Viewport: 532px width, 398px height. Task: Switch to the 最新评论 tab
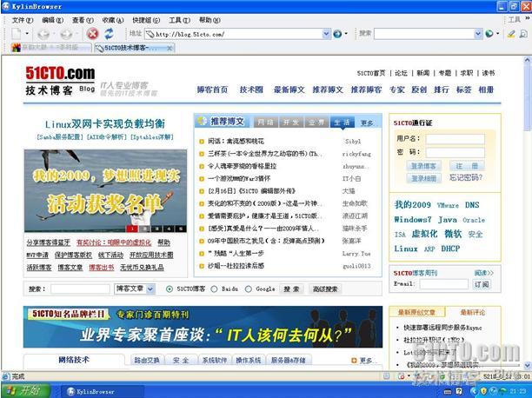[x=473, y=312]
